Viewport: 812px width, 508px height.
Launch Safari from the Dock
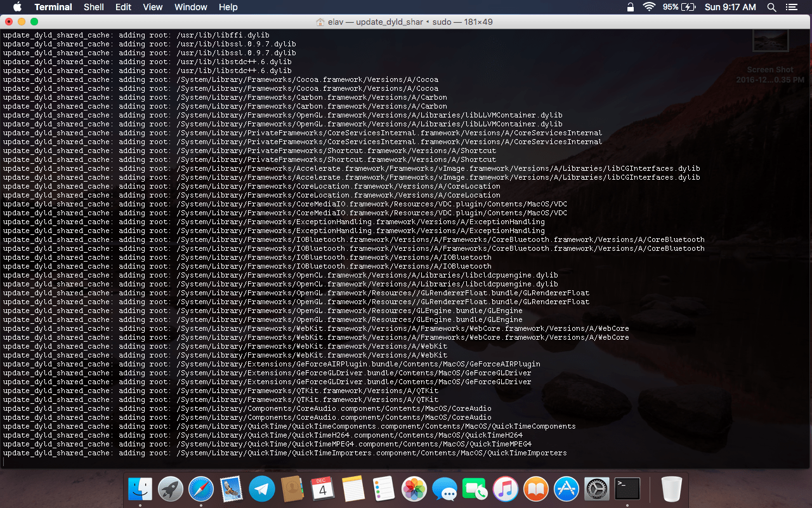201,489
